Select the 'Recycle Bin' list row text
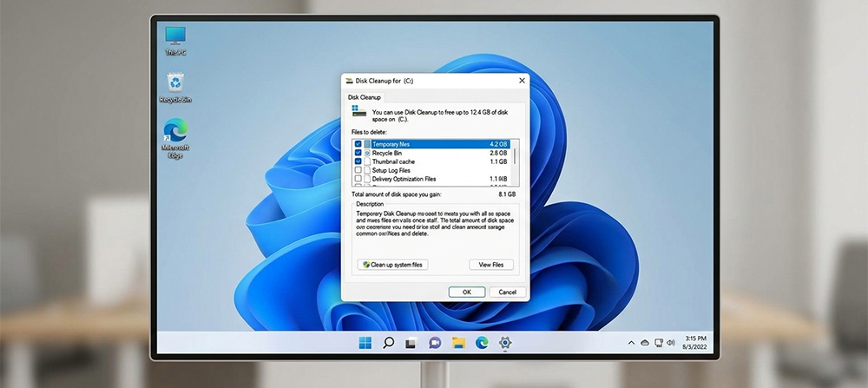The image size is (868, 388). tap(387, 153)
